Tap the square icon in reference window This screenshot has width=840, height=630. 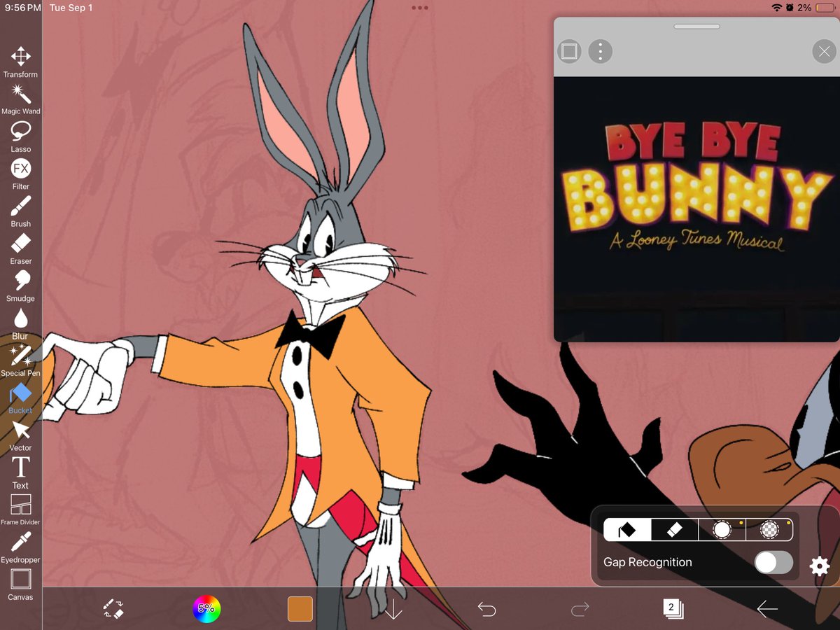(569, 51)
